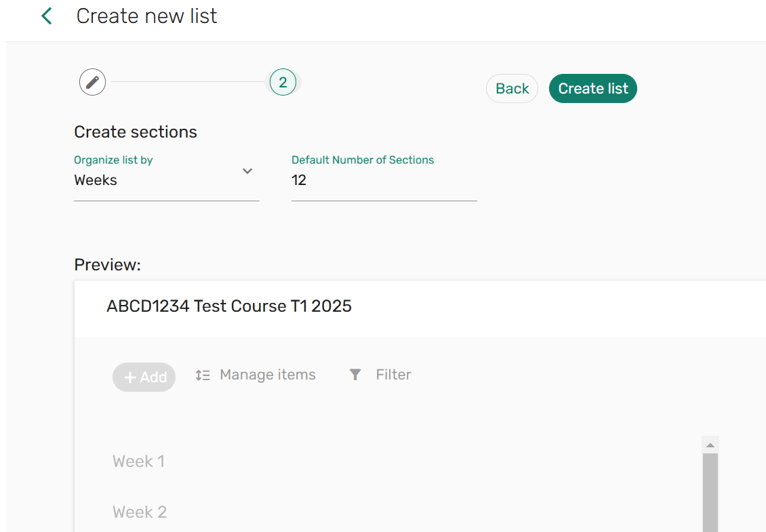This screenshot has height=532, width=766.
Task: Click the Back button
Action: [512, 88]
